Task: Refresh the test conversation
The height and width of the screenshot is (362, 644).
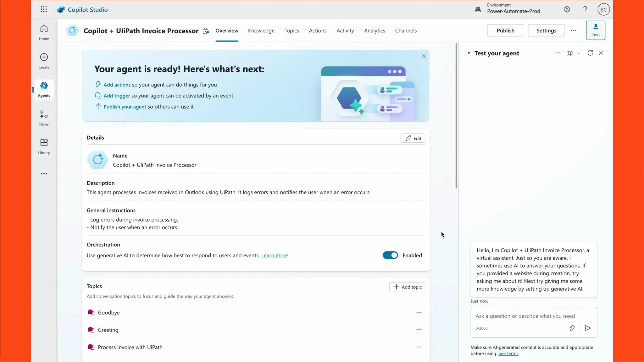Action: 590,53
